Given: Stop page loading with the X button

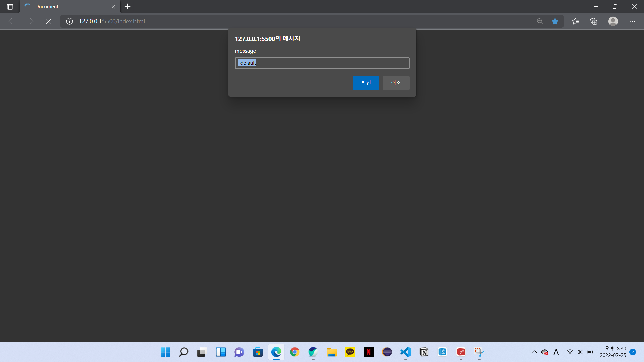Looking at the screenshot, I should click(49, 21).
